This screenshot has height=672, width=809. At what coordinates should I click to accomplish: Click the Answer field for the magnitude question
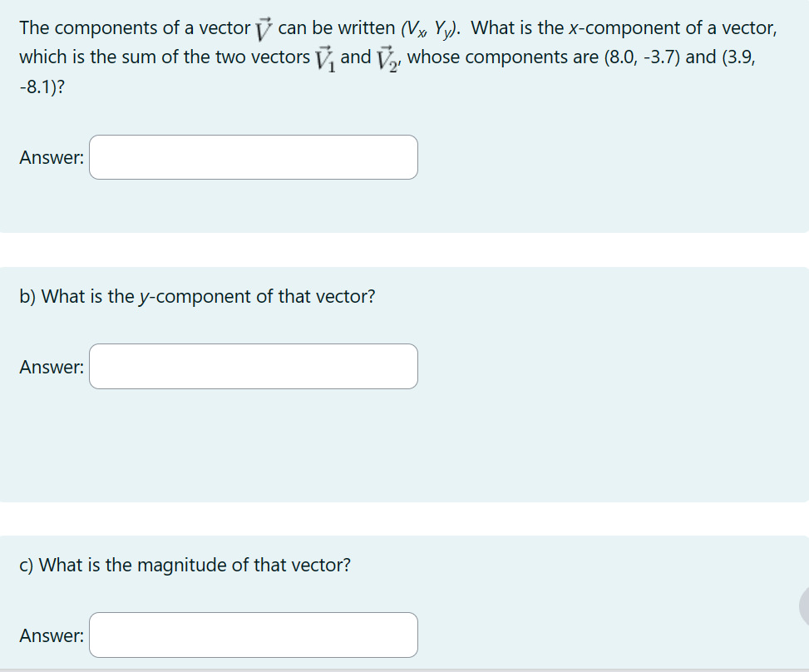tap(253, 635)
